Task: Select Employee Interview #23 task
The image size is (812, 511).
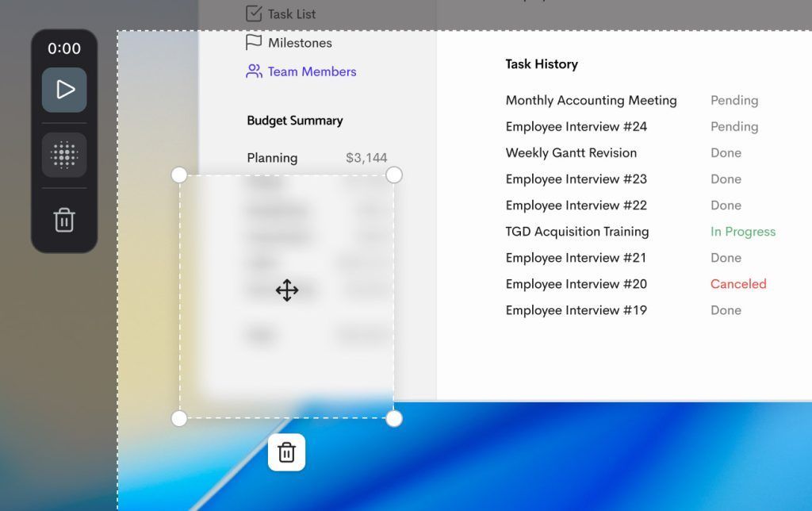Action: pyautogui.click(x=576, y=179)
